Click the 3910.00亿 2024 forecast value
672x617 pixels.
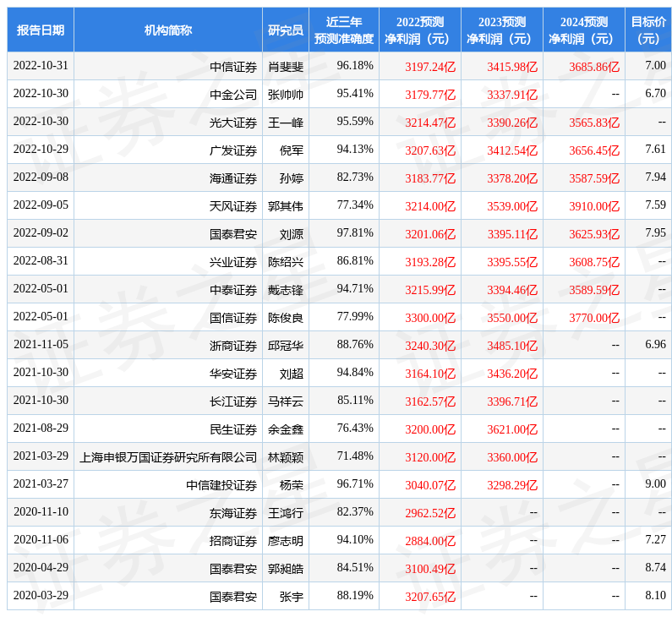pos(594,205)
